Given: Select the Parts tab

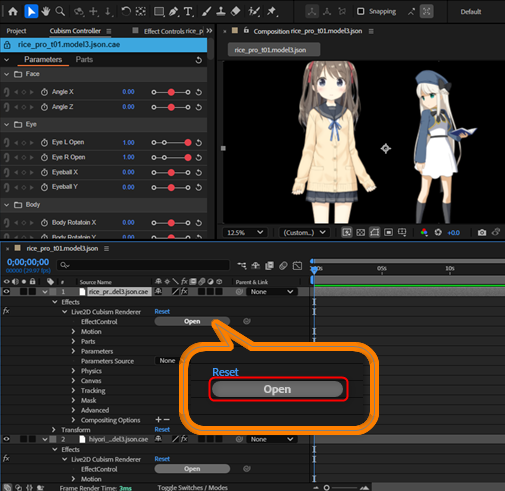Looking at the screenshot, I should tap(84, 60).
